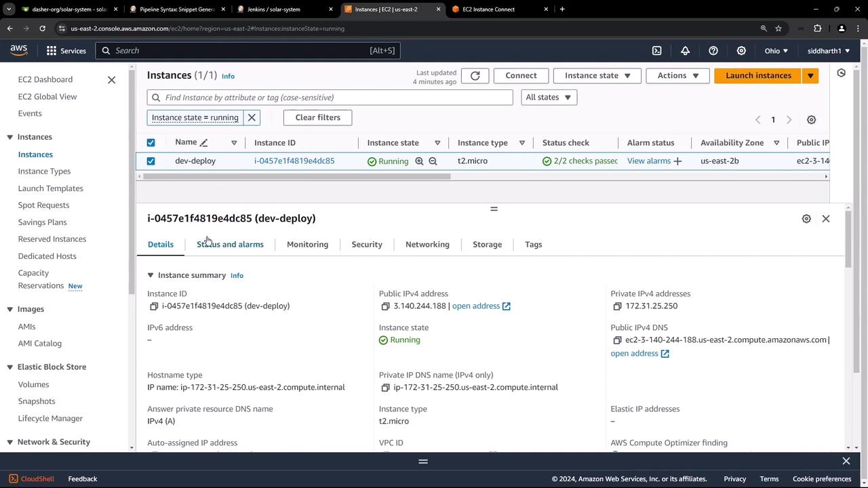This screenshot has height=488, width=868.
Task: Open the notifications bell
Action: (x=685, y=51)
